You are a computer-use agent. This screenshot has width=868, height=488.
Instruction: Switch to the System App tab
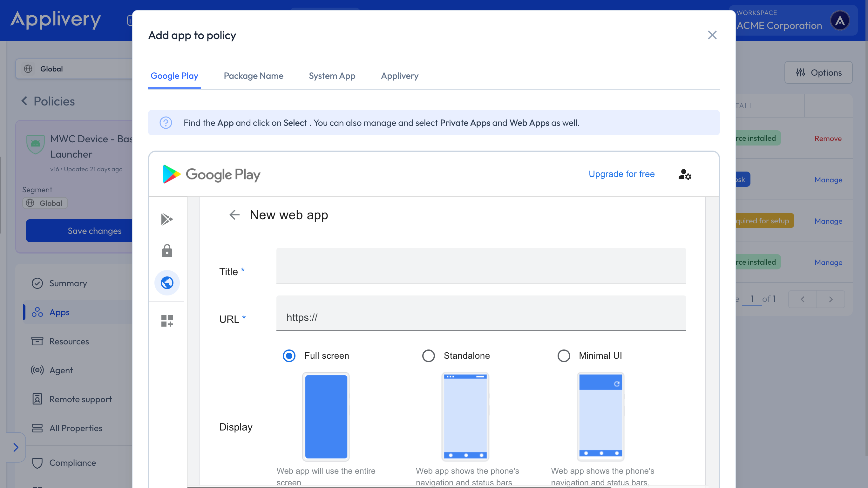coord(332,76)
